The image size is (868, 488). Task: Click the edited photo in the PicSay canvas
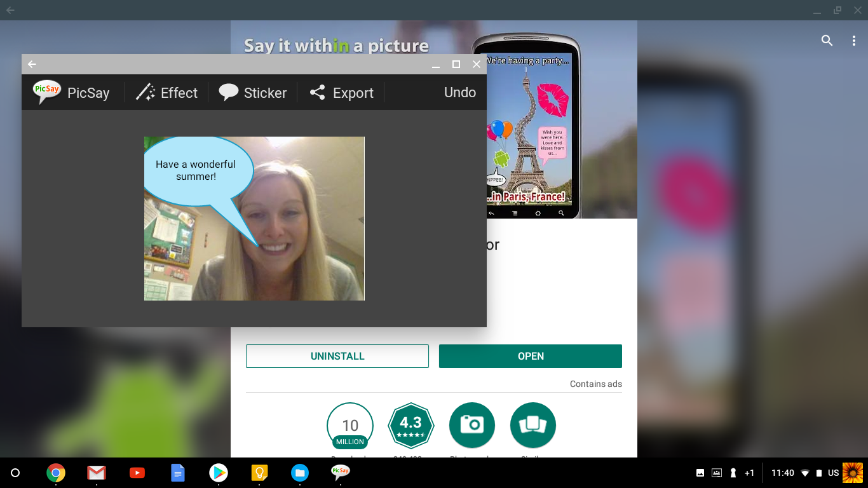coord(254,219)
